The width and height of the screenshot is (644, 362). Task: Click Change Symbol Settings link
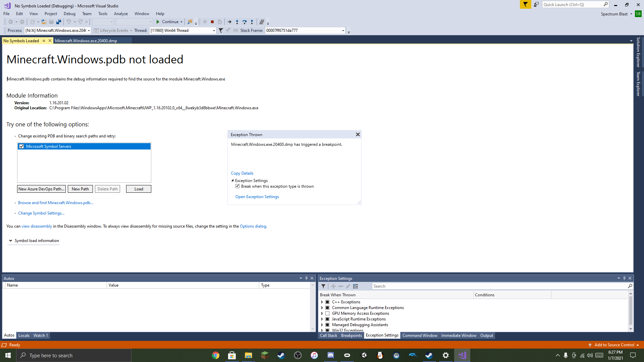point(41,213)
